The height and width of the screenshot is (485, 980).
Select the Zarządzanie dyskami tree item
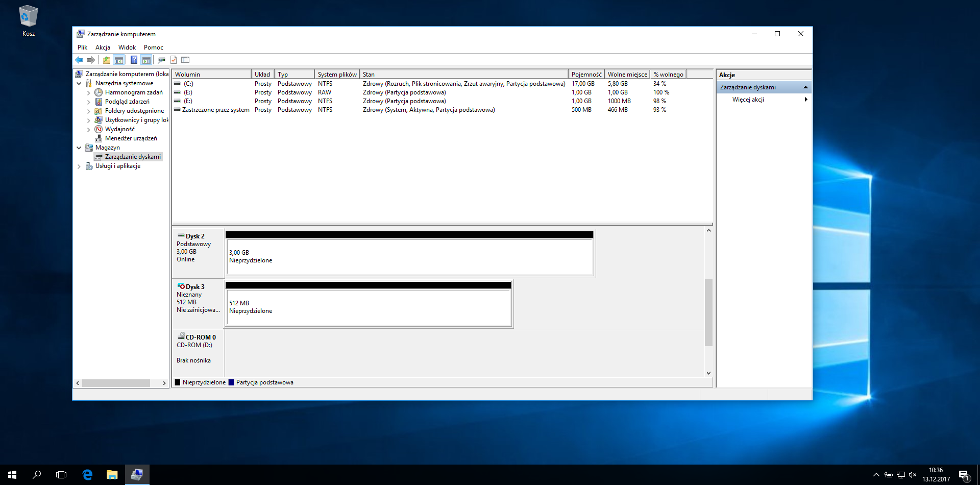[x=128, y=157]
